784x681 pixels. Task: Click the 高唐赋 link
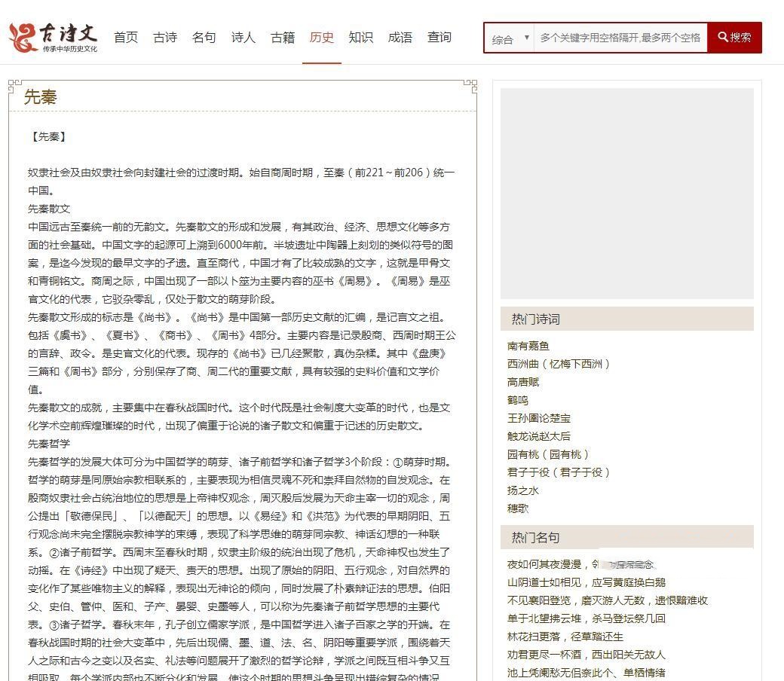pyautogui.click(x=523, y=382)
